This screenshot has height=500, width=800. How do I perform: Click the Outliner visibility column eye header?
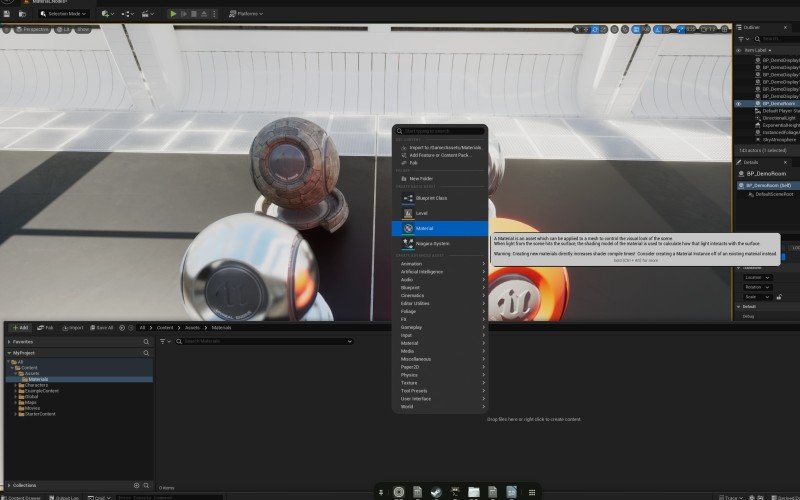pos(738,51)
